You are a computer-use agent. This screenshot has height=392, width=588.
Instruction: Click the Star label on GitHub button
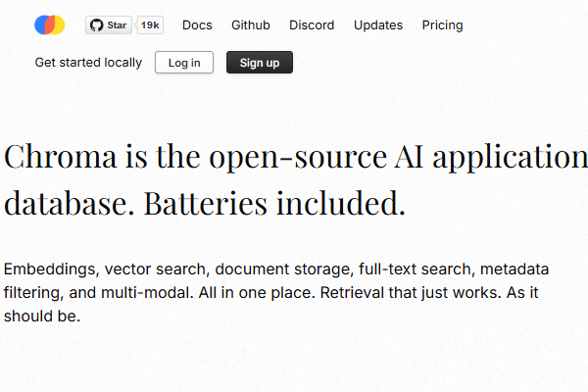[x=117, y=25]
